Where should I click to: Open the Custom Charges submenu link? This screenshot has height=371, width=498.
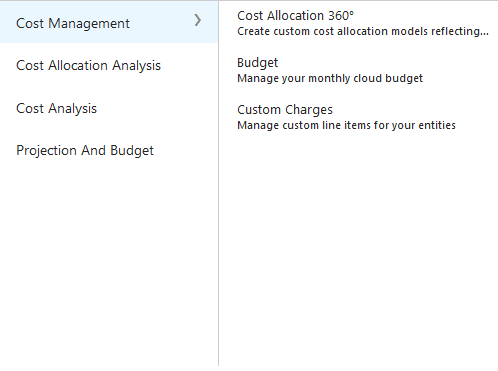click(285, 110)
